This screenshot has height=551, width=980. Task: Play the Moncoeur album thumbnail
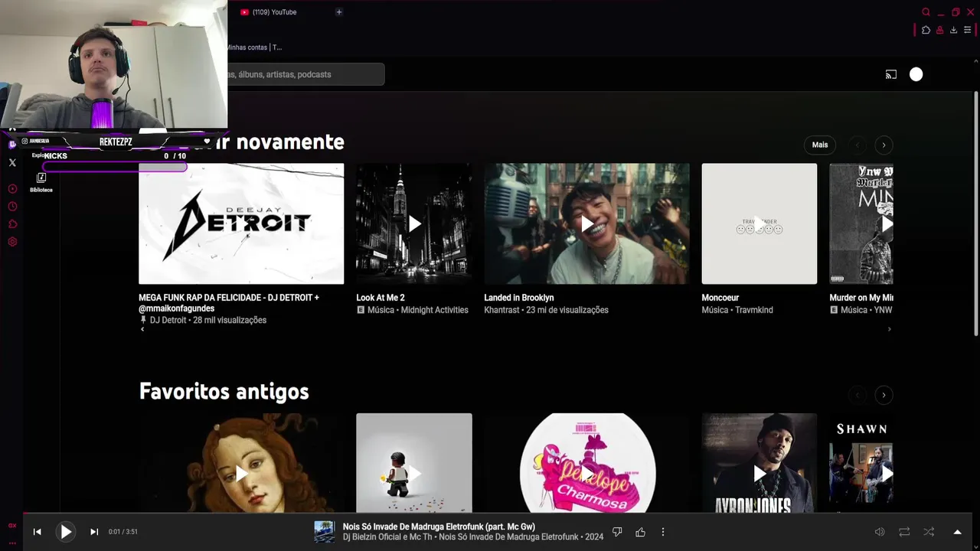pyautogui.click(x=759, y=223)
